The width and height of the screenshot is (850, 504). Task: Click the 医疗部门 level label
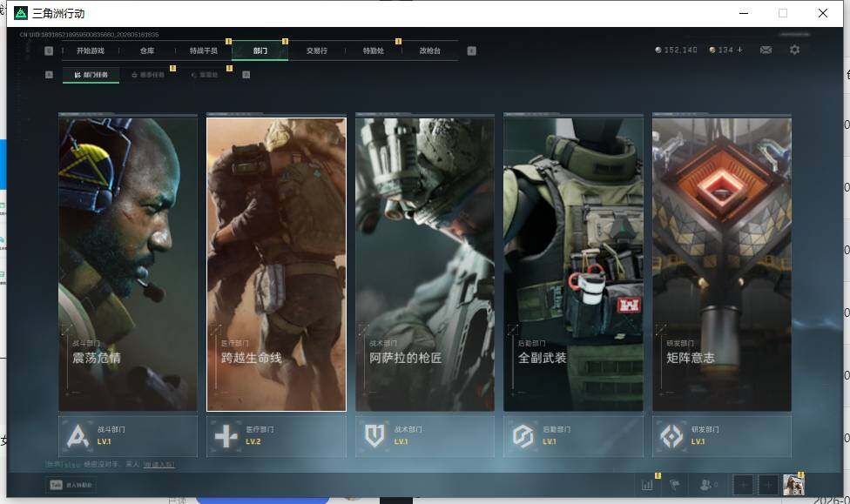click(253, 441)
